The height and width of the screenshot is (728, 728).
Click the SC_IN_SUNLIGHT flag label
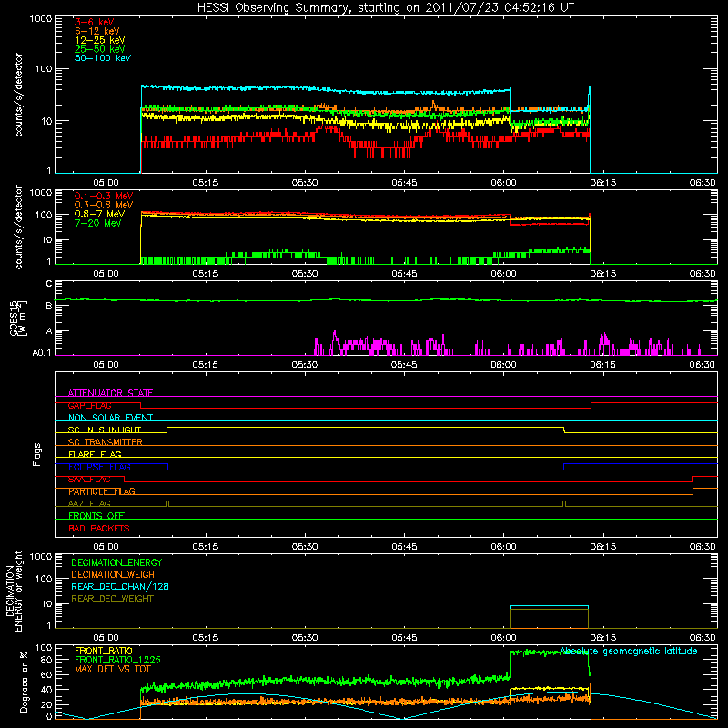point(105,430)
